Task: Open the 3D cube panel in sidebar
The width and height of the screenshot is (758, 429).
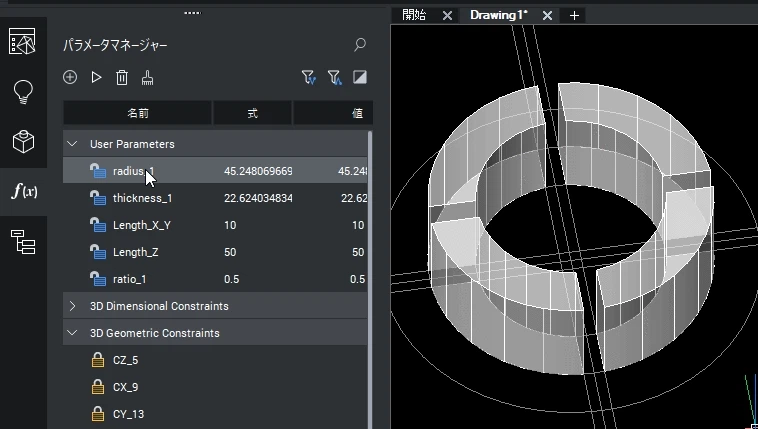Action: (22, 141)
